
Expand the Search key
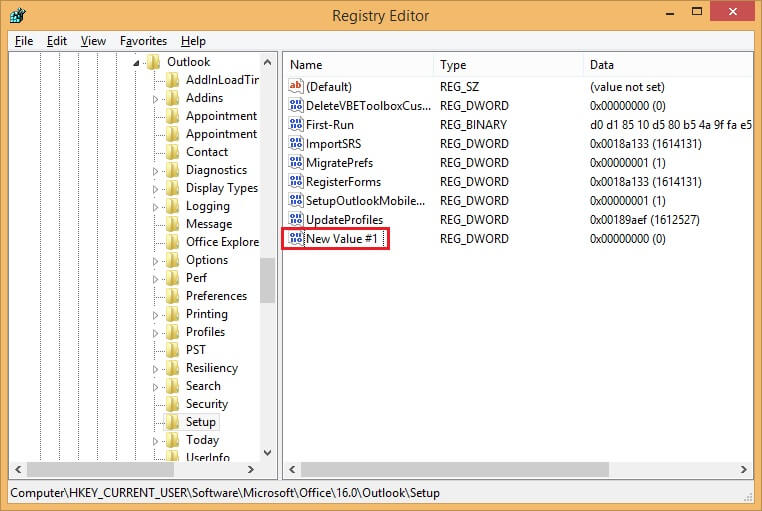[x=155, y=387]
